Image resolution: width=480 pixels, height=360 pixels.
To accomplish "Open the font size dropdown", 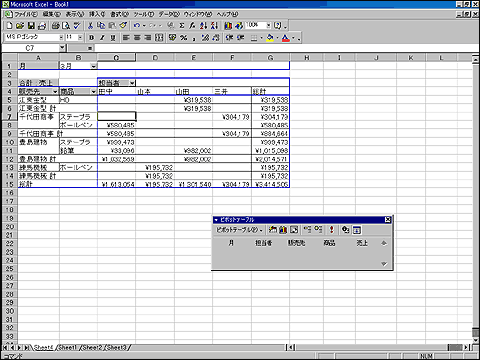I will pyautogui.click(x=80, y=38).
